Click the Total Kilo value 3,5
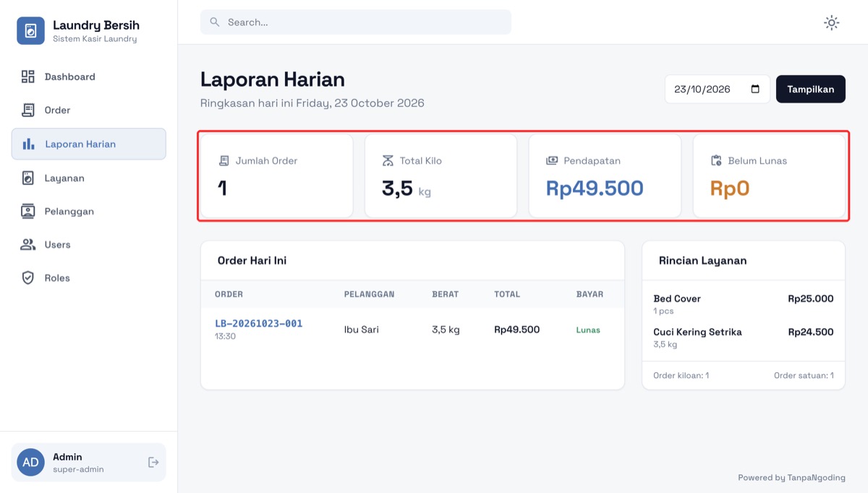 (397, 188)
